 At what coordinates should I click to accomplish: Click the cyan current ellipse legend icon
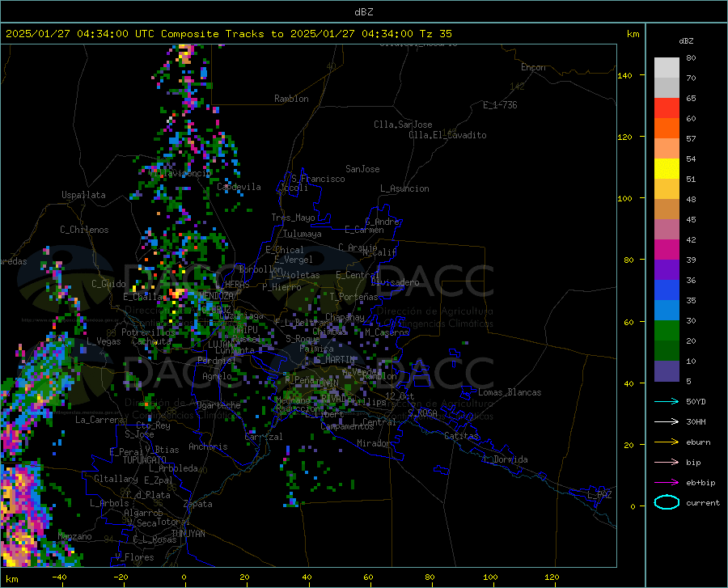[667, 502]
